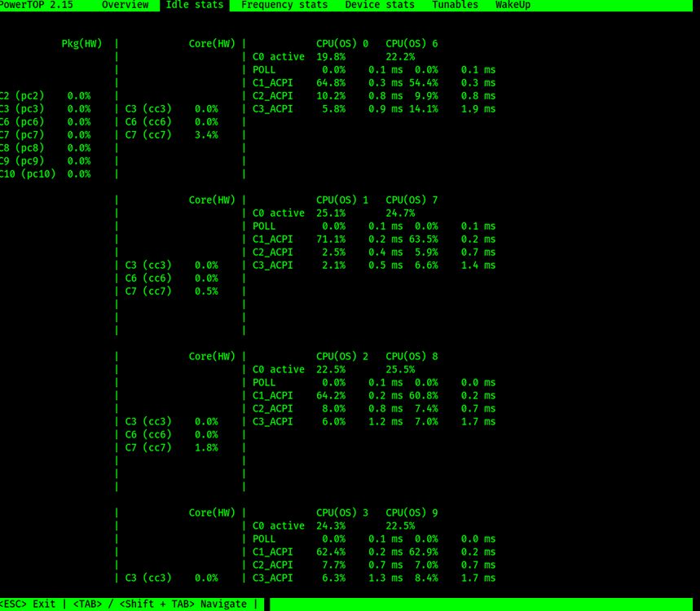
Task: Click the CPU(OS) 8 column header
Action: click(x=412, y=357)
